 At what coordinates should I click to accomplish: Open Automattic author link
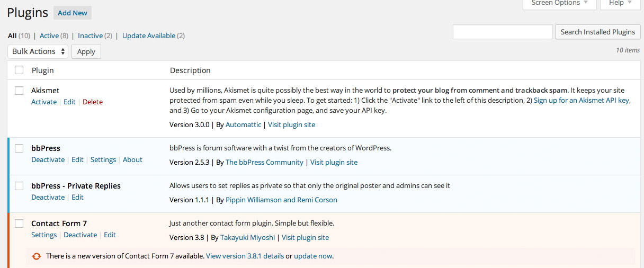[243, 124]
